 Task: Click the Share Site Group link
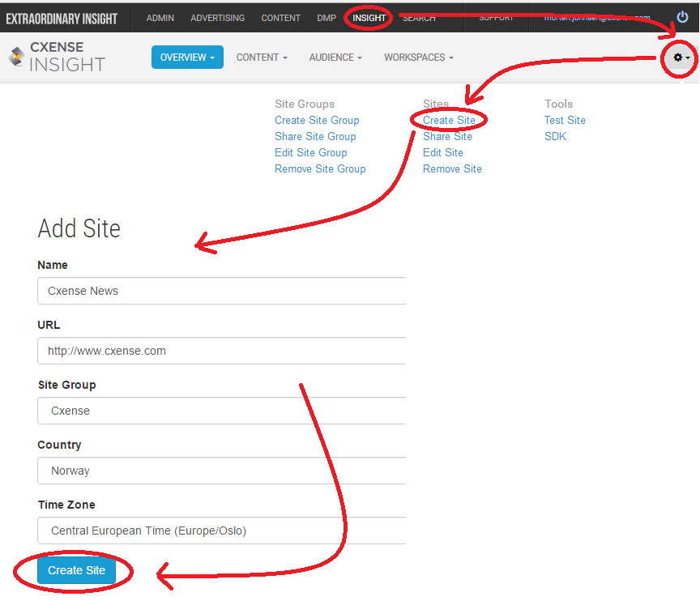click(315, 137)
